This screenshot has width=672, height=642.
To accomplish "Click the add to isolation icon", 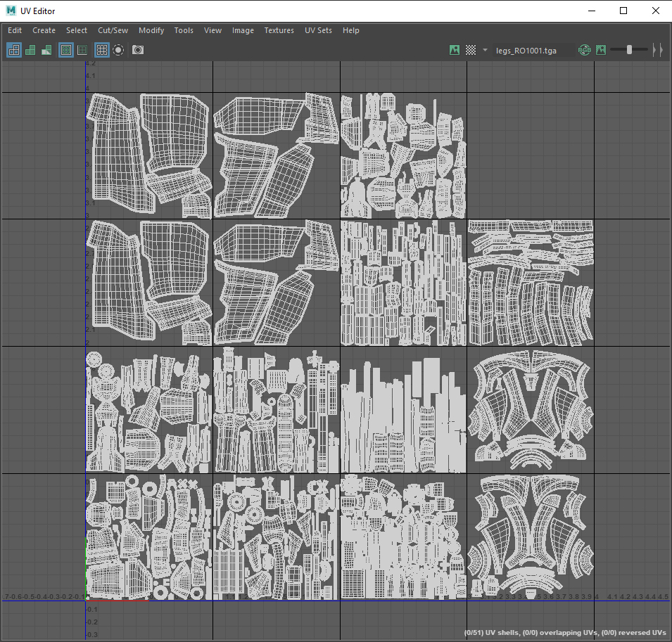I will click(83, 50).
